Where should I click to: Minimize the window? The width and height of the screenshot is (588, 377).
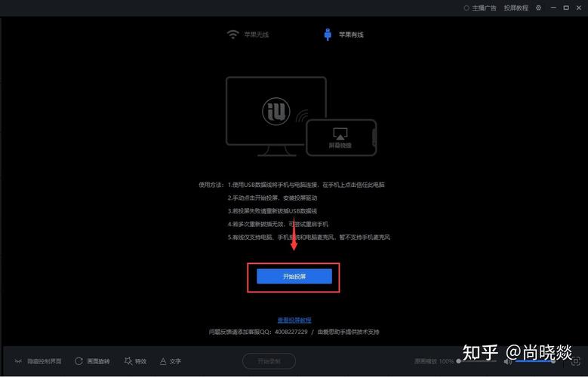pyautogui.click(x=553, y=8)
